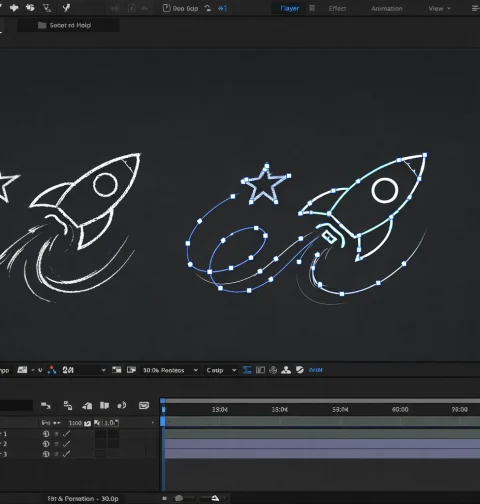Adjust the left zoom slider below timeline

(179, 498)
